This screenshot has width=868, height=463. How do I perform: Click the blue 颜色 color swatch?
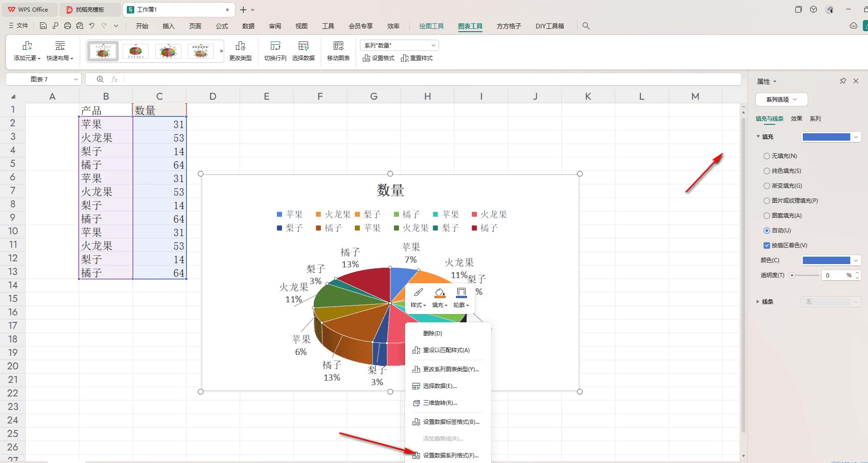pyautogui.click(x=826, y=260)
